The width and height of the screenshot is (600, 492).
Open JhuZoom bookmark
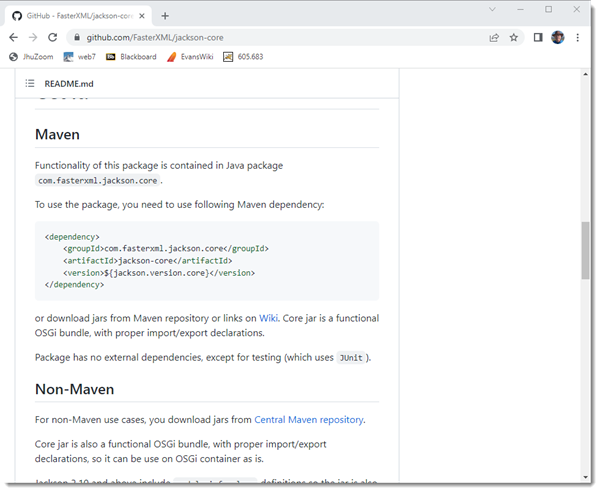point(31,57)
